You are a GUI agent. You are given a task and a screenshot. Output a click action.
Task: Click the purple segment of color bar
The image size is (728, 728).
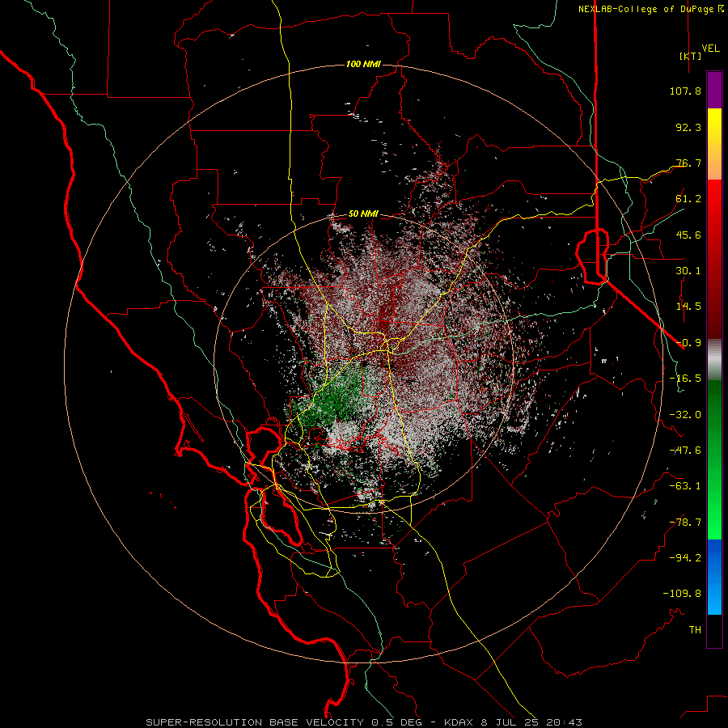click(714, 90)
